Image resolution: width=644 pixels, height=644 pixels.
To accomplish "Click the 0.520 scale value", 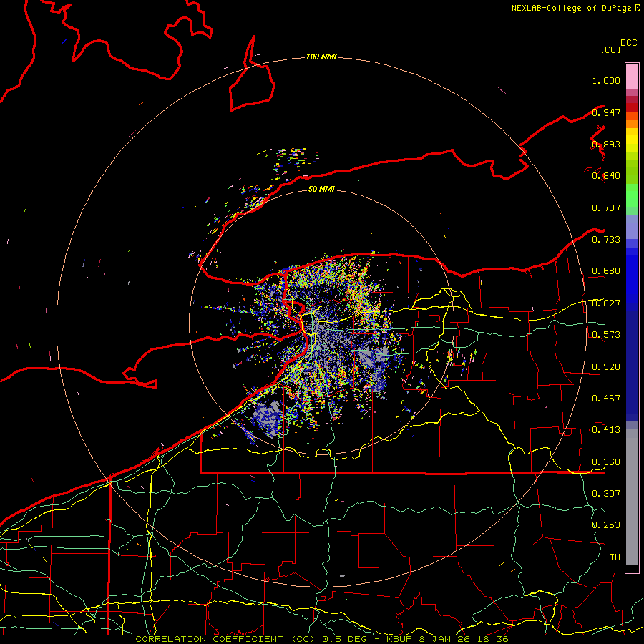I will (x=606, y=367).
